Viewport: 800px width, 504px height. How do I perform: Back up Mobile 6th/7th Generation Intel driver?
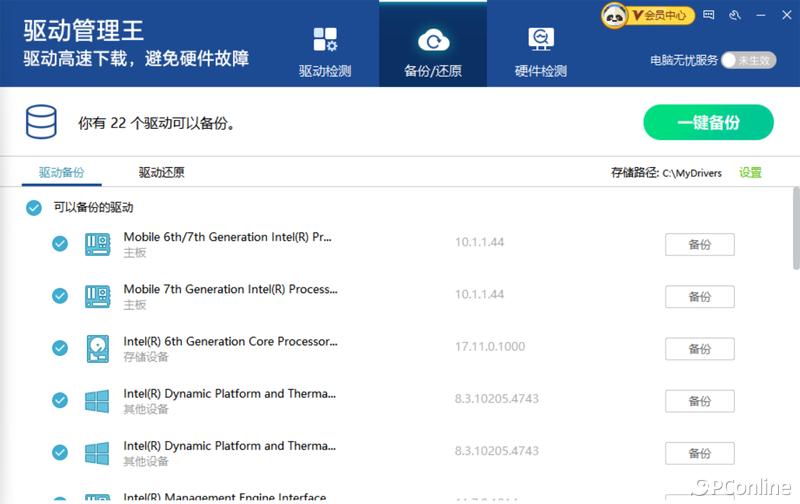click(x=699, y=244)
